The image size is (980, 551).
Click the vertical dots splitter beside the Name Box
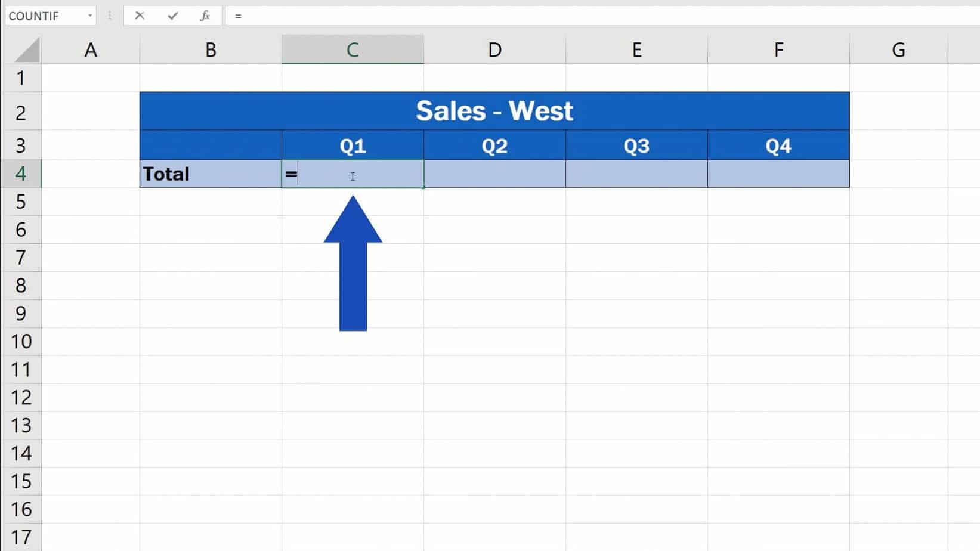coord(109,16)
